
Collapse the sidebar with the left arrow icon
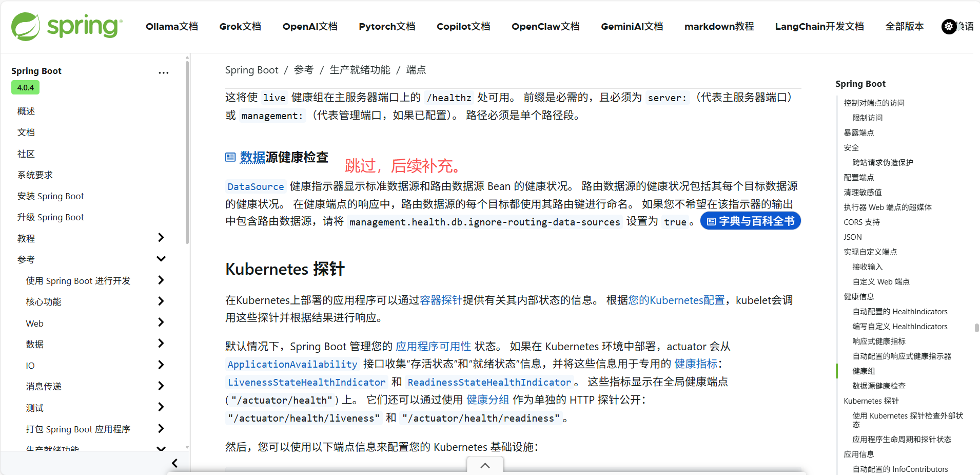174,463
